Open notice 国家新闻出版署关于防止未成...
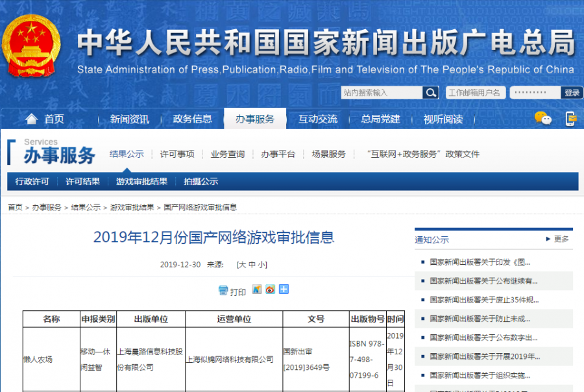Viewport: 584px width, 392px height. (480, 319)
